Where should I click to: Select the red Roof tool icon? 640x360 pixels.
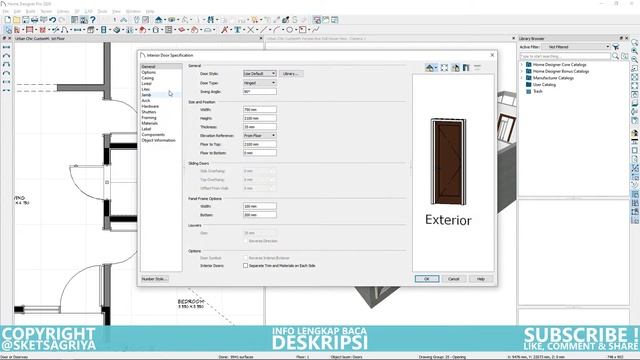pyautogui.click(x=142, y=30)
